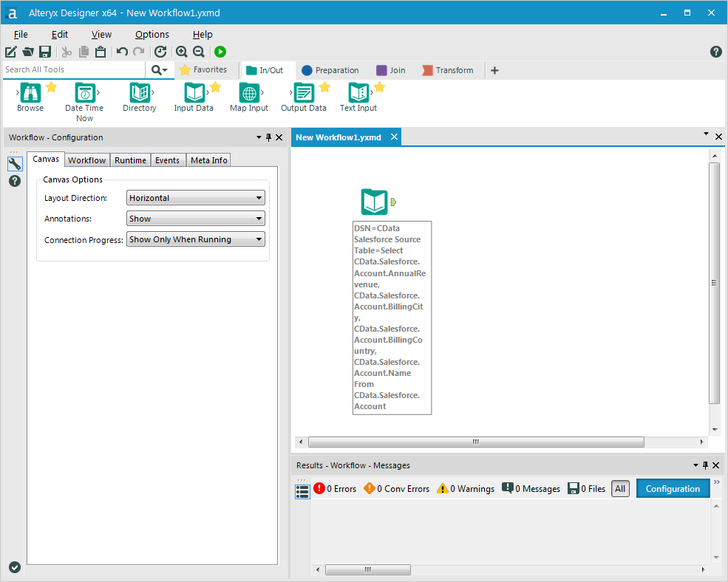Select the Browse tool in the palette
This screenshot has height=582, width=728.
pos(30,97)
